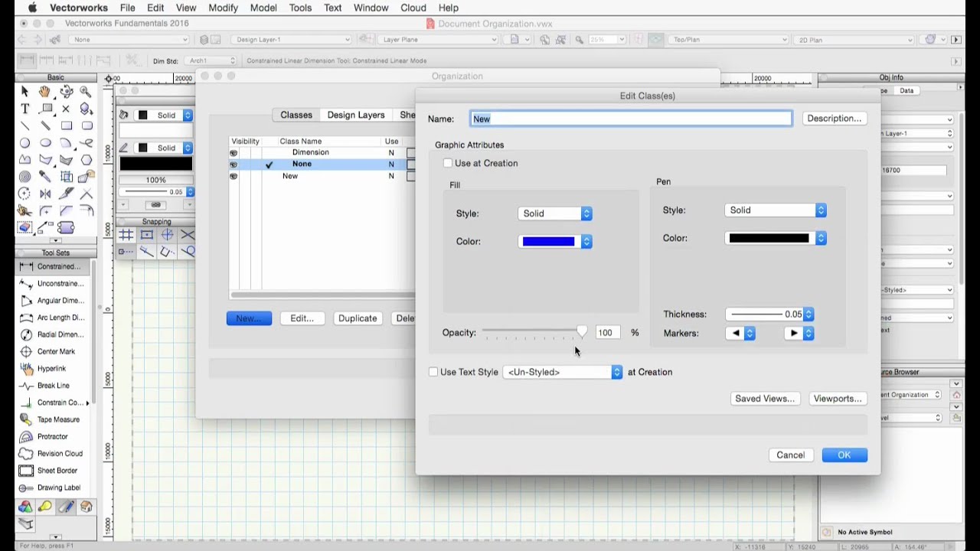Open the fill Solid dropdown in Attributes palette
The width and height of the screenshot is (980, 551).
point(164,115)
